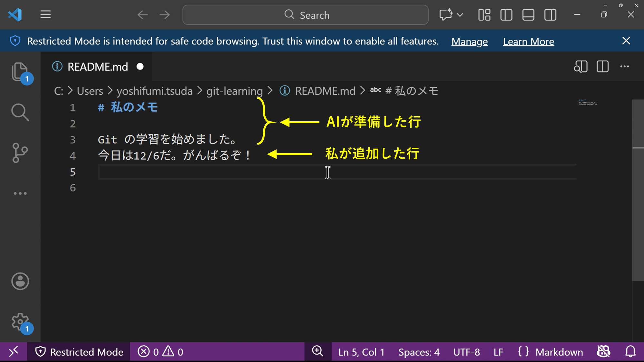Open the Source Control view
The width and height of the screenshot is (644, 362).
20,153
